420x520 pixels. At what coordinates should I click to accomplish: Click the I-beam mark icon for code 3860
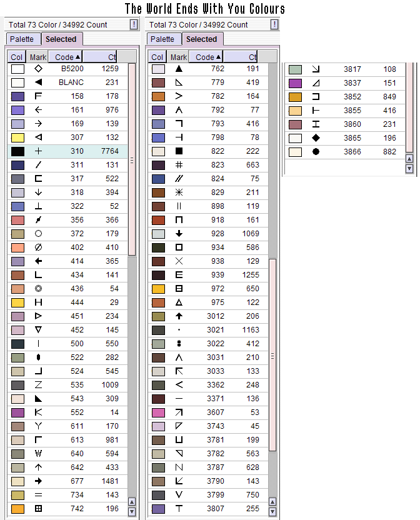click(316, 124)
